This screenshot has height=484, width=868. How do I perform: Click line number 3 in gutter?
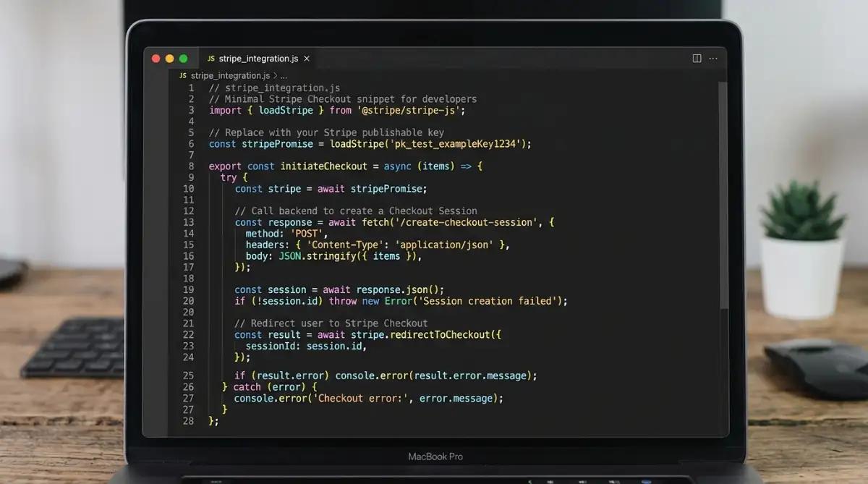click(x=191, y=110)
